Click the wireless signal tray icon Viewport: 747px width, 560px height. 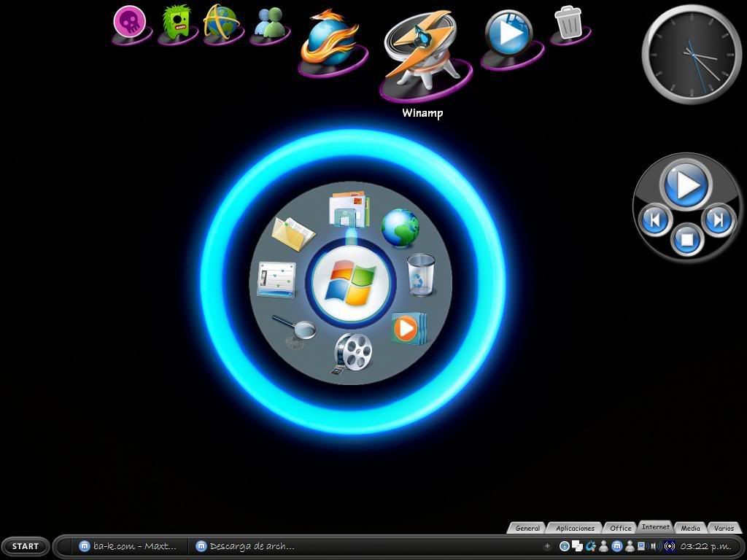670,546
